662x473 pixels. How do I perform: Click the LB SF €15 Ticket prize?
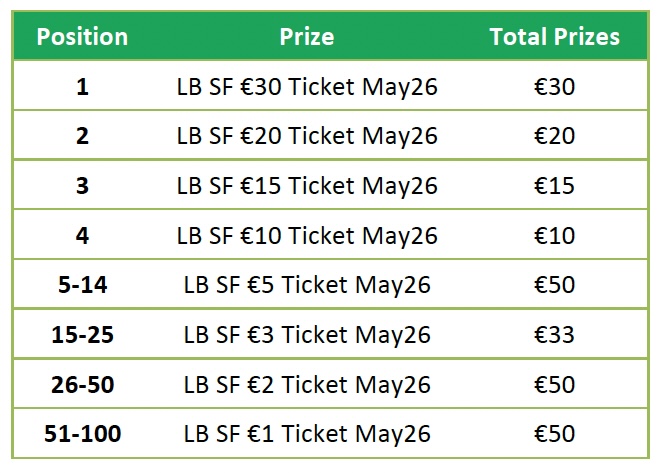[307, 186]
